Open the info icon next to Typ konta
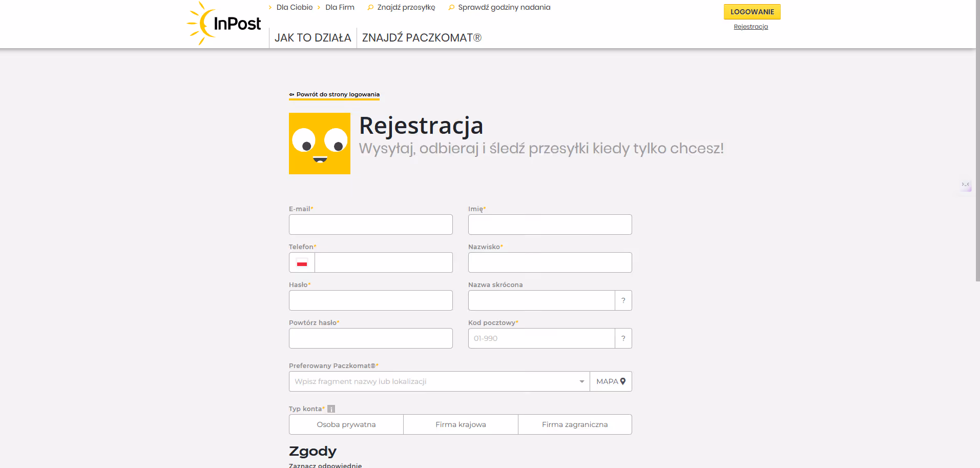 pyautogui.click(x=331, y=409)
